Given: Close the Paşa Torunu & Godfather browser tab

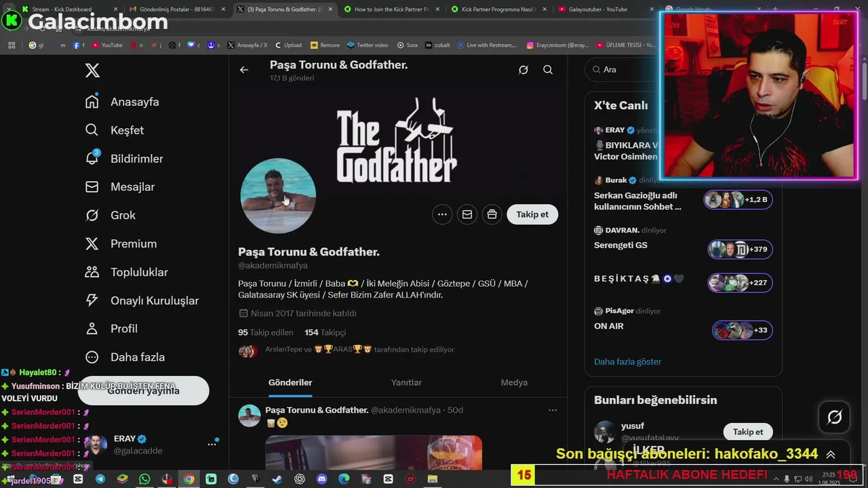Looking at the screenshot, I should (x=330, y=9).
